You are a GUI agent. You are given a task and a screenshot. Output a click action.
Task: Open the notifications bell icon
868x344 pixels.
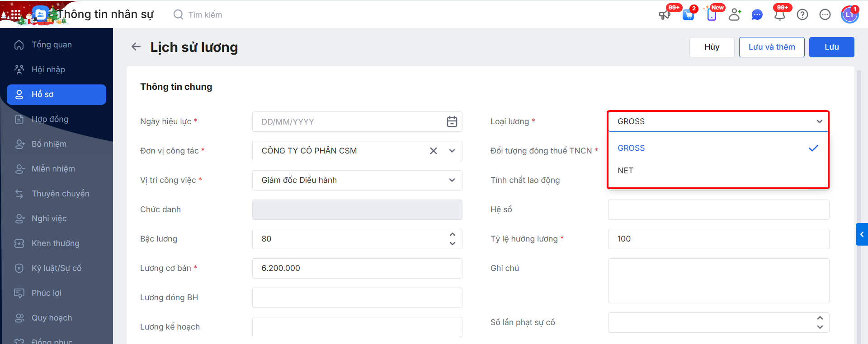click(779, 15)
